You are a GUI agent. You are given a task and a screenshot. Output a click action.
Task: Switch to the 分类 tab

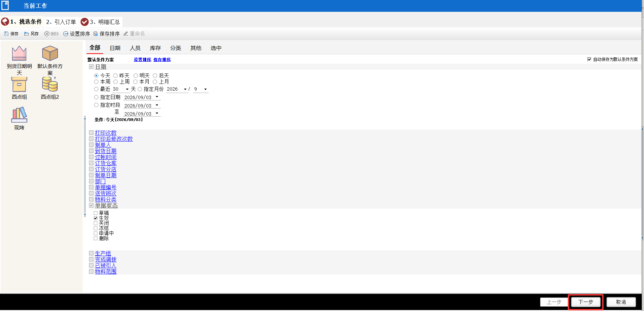[x=176, y=48]
